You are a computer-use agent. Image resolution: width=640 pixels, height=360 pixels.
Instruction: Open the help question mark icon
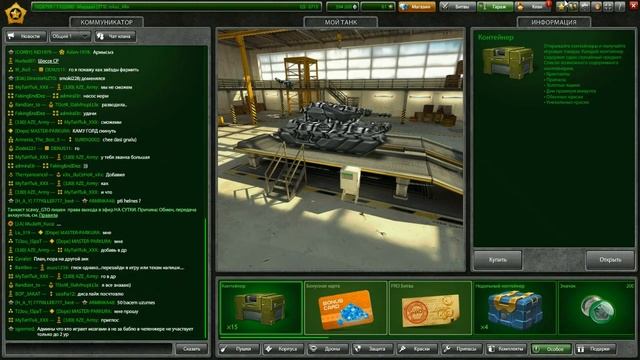pyautogui.click(x=619, y=7)
